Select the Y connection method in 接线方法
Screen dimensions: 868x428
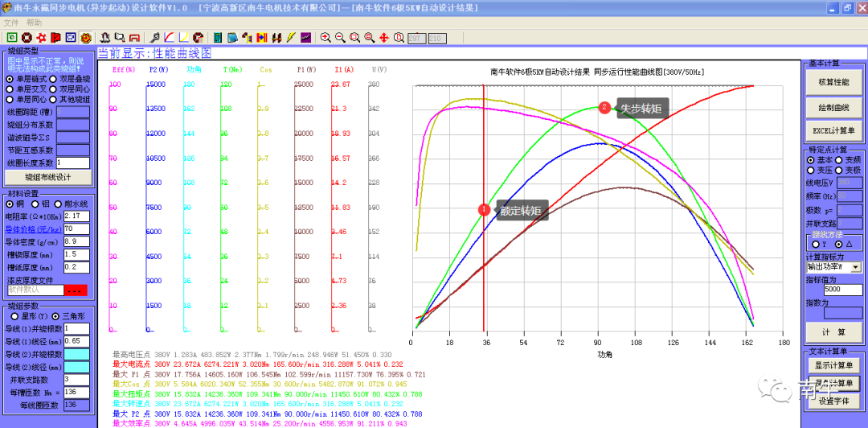(819, 245)
